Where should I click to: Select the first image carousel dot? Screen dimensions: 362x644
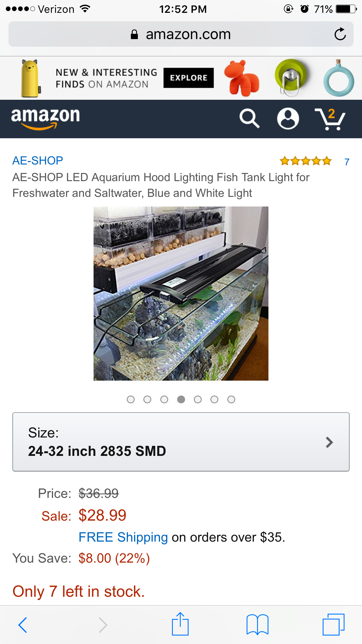click(131, 399)
